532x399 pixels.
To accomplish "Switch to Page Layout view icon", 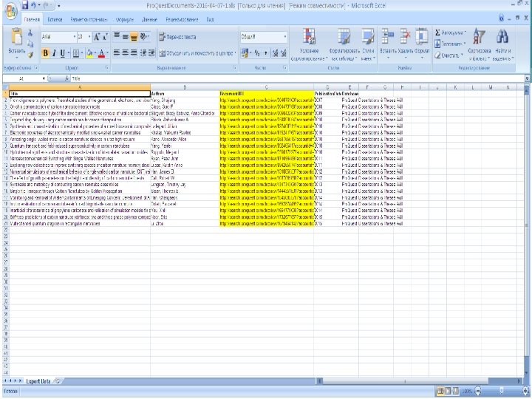I will click(448, 392).
